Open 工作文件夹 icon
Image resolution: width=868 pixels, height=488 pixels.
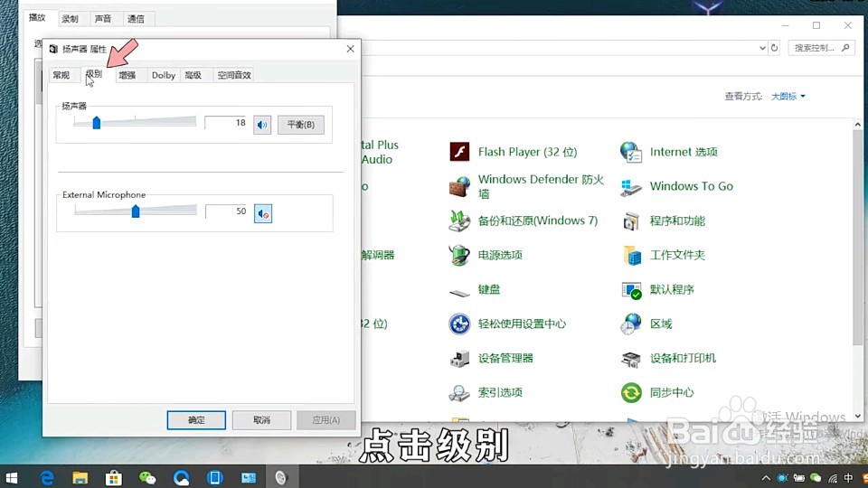point(631,255)
